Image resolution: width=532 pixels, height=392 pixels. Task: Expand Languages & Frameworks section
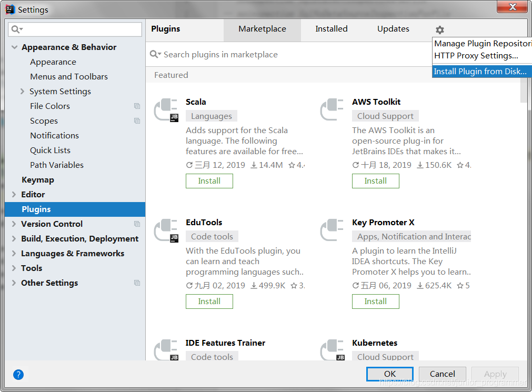pos(14,254)
